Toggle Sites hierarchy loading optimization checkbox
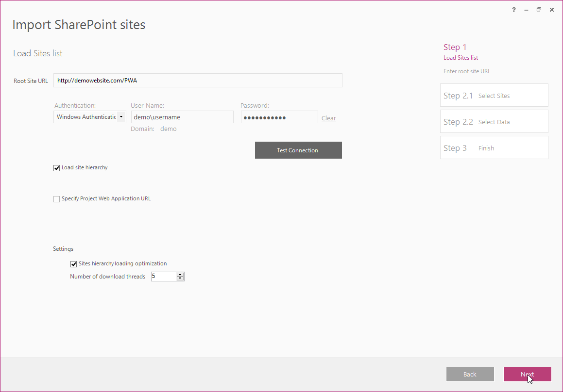Image resolution: width=563 pixels, height=392 pixels. pos(74,264)
